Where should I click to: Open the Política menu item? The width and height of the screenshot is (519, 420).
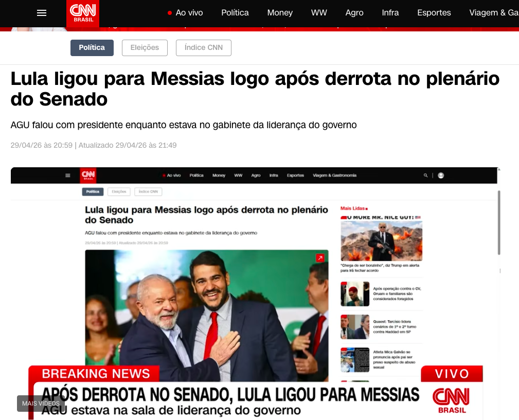tap(235, 13)
